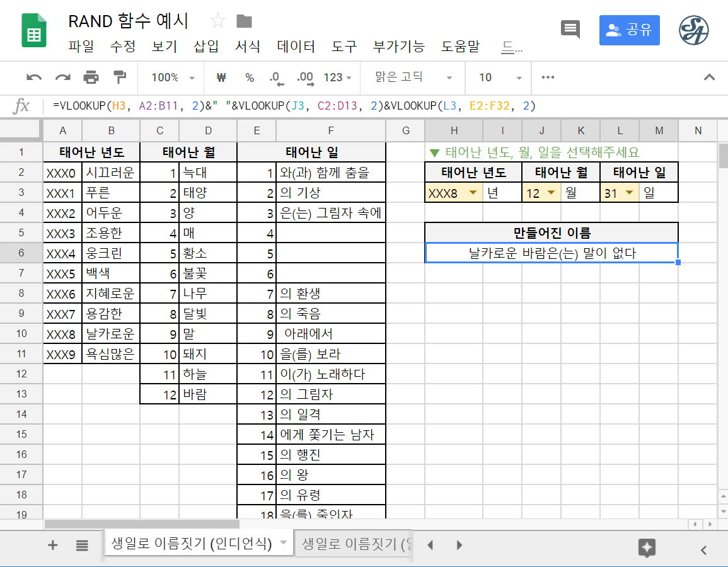Collapse the toolbar with the up chevron
The width and height of the screenshot is (728, 567).
[709, 77]
